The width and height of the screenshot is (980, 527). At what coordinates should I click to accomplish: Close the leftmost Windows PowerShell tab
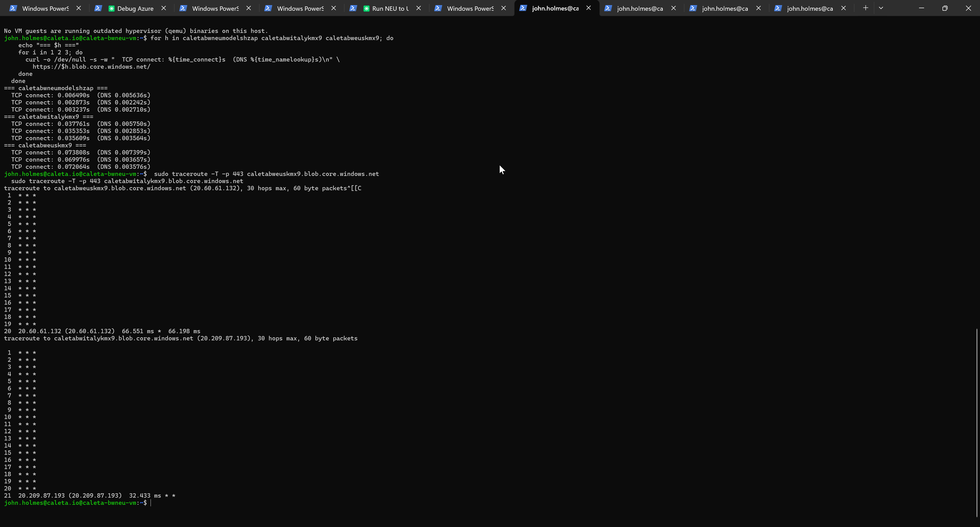pyautogui.click(x=79, y=8)
